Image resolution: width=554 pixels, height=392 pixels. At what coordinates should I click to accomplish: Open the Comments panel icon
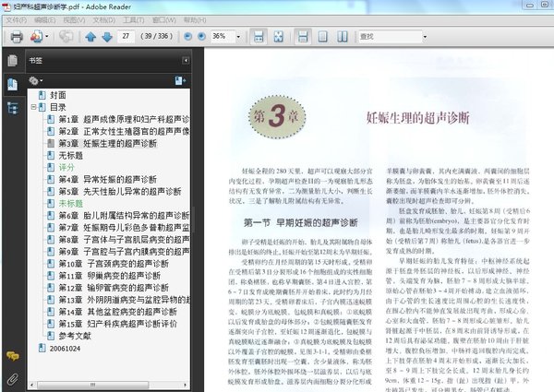click(13, 356)
